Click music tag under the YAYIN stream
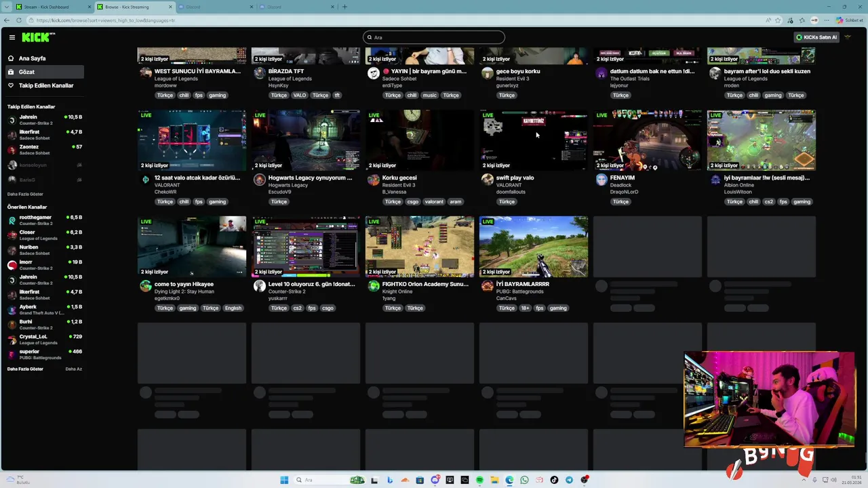 point(430,95)
